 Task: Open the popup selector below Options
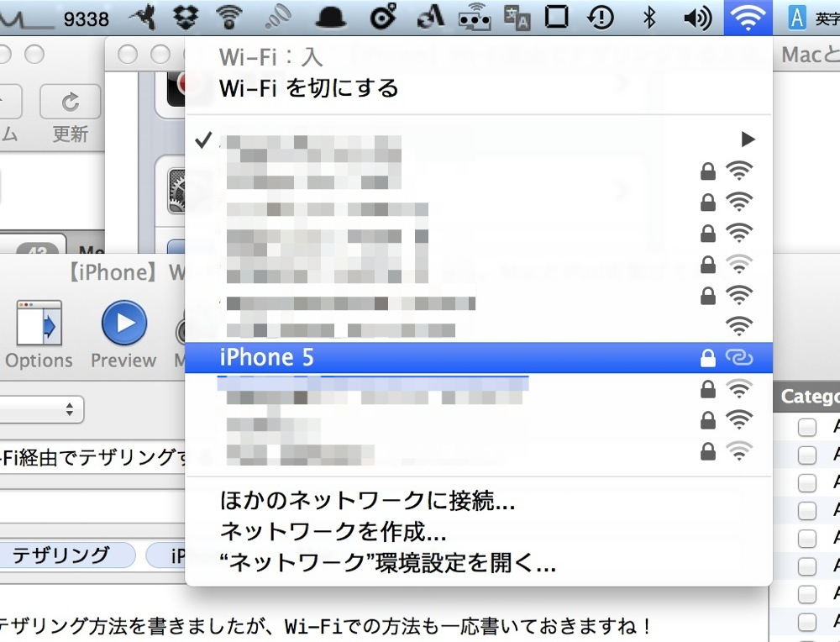pos(42,409)
